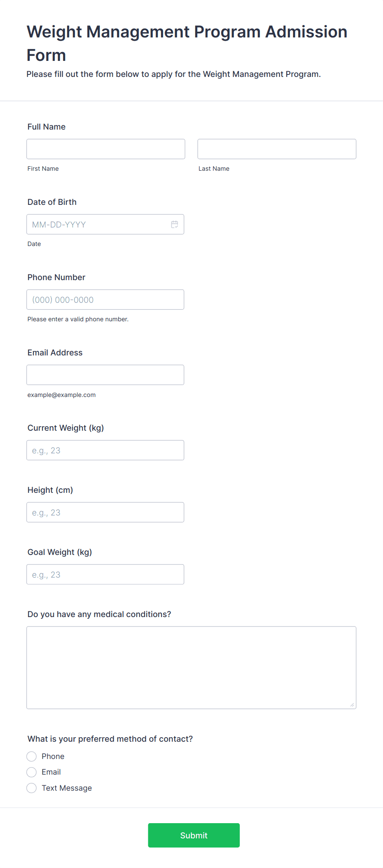Focus the Last Name input field
383x868 pixels.
tap(277, 149)
